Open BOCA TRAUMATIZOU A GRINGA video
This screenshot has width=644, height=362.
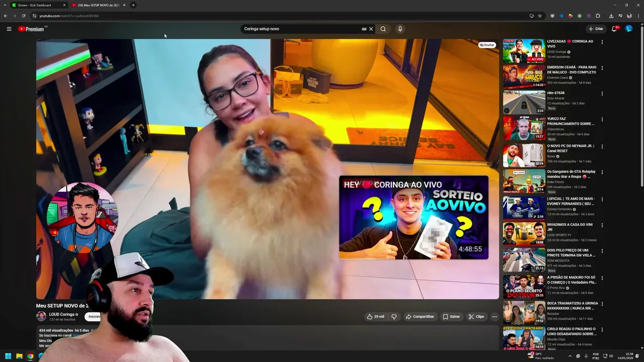(x=524, y=312)
